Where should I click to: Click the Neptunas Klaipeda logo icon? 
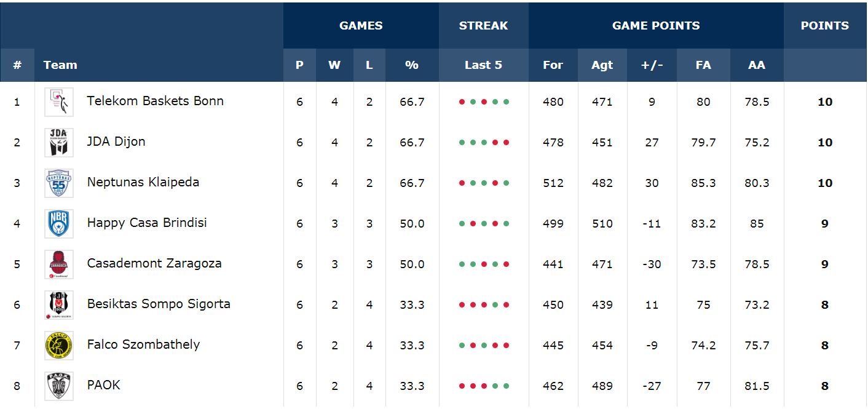(59, 183)
